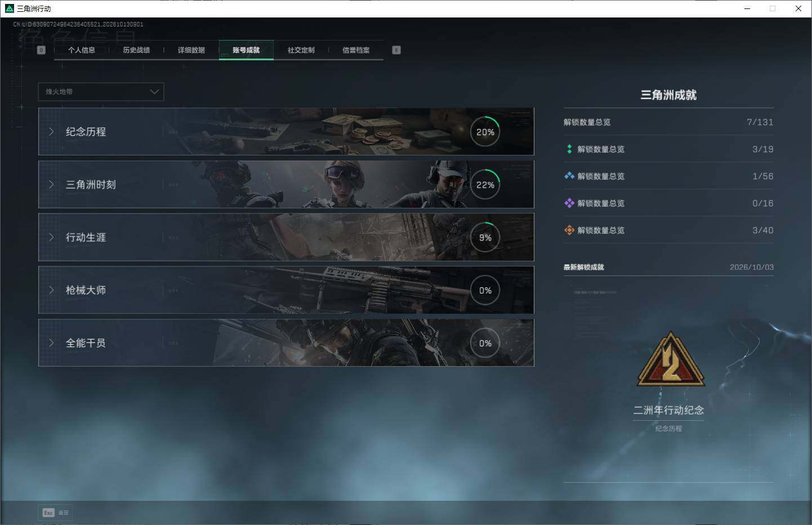Image resolution: width=812 pixels, height=525 pixels.
Task: Click the 2026/10/03 unlock date
Action: click(752, 267)
